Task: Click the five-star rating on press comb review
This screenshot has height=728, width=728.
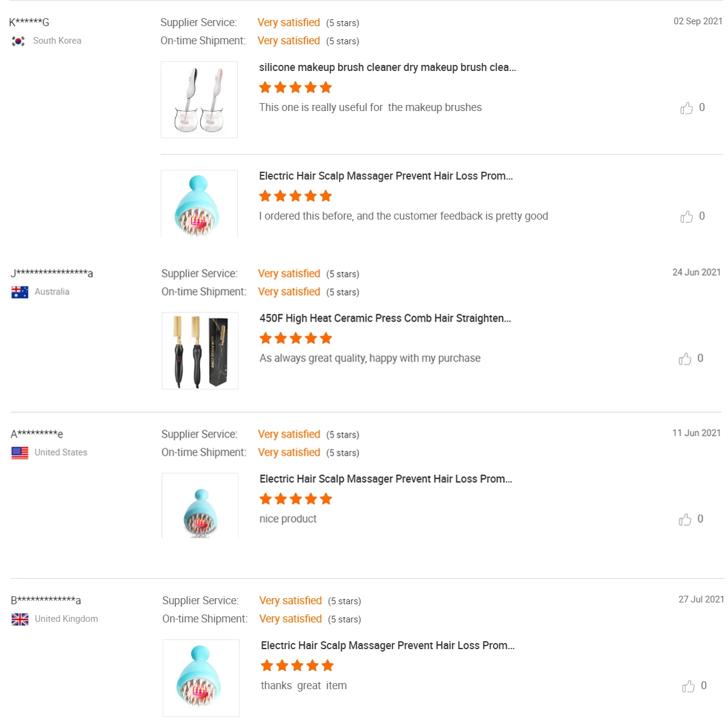Action: coord(295,339)
